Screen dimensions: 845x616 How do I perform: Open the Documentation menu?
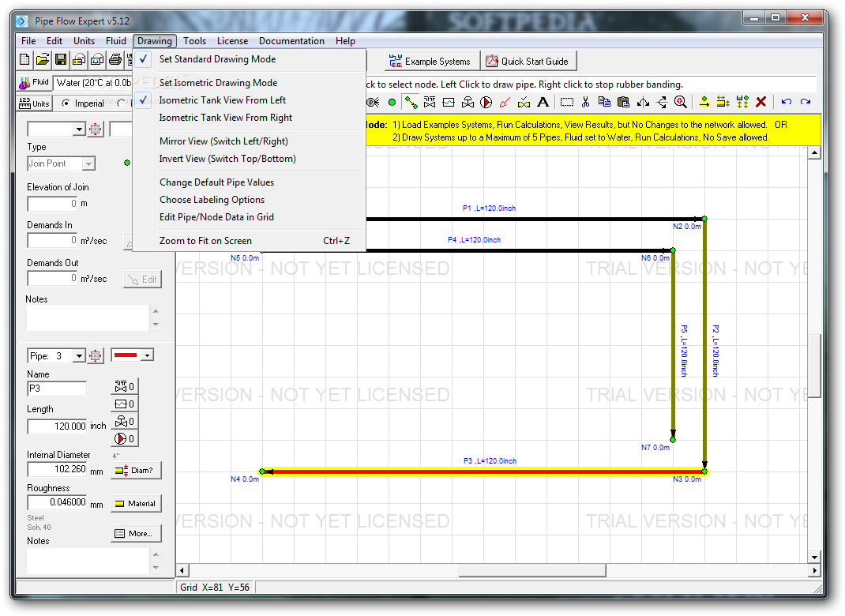point(291,41)
